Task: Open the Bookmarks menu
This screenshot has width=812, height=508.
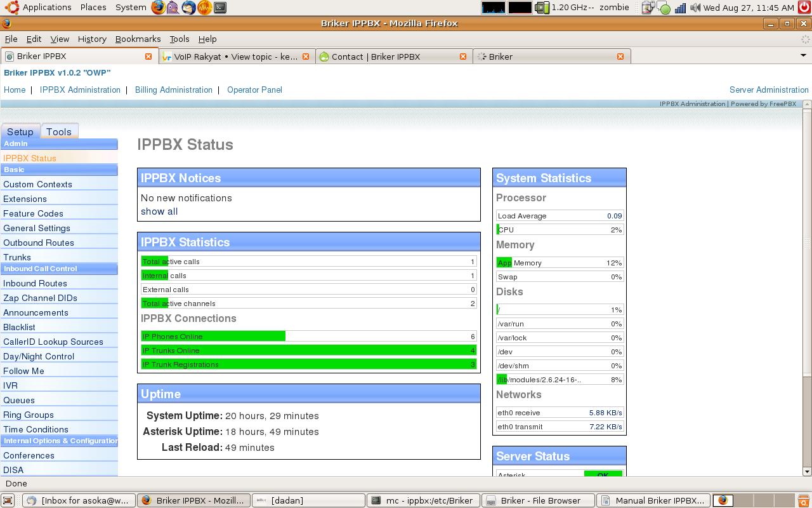Action: (x=138, y=39)
